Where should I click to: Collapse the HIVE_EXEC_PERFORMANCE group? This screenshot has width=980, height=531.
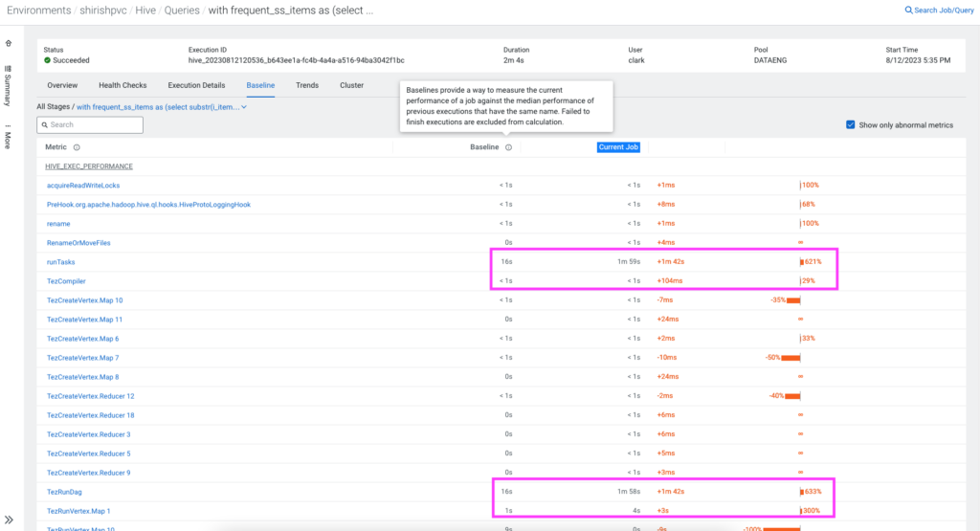click(88, 166)
